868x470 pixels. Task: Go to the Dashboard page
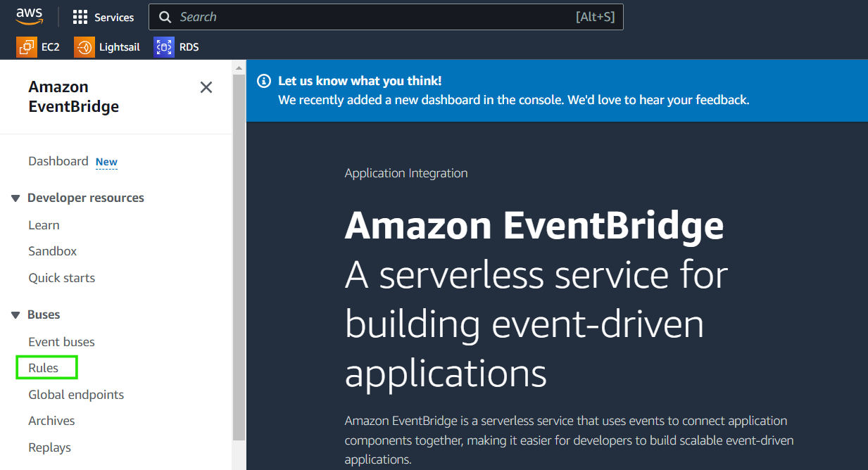pyautogui.click(x=58, y=161)
